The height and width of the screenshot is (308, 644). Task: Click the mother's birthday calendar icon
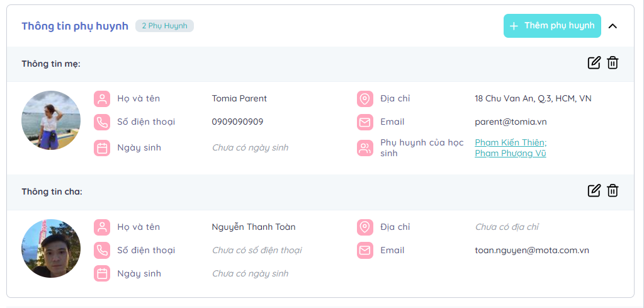(x=102, y=148)
